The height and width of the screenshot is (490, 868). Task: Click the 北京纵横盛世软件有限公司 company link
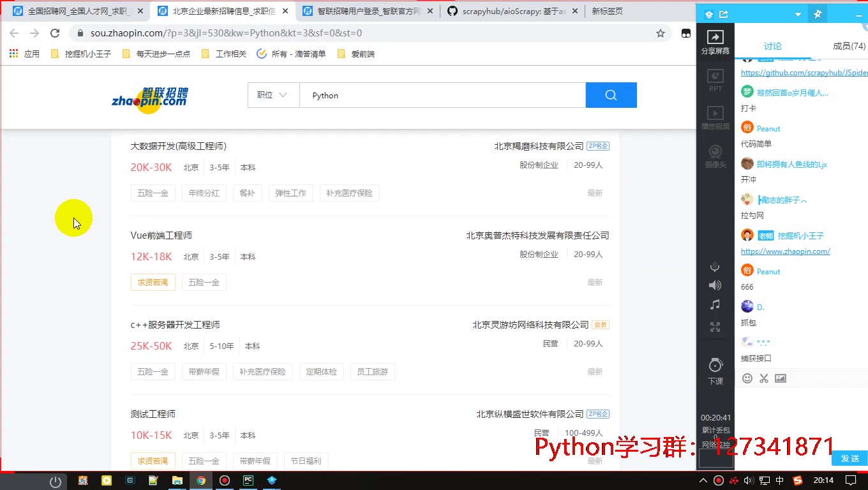point(530,414)
